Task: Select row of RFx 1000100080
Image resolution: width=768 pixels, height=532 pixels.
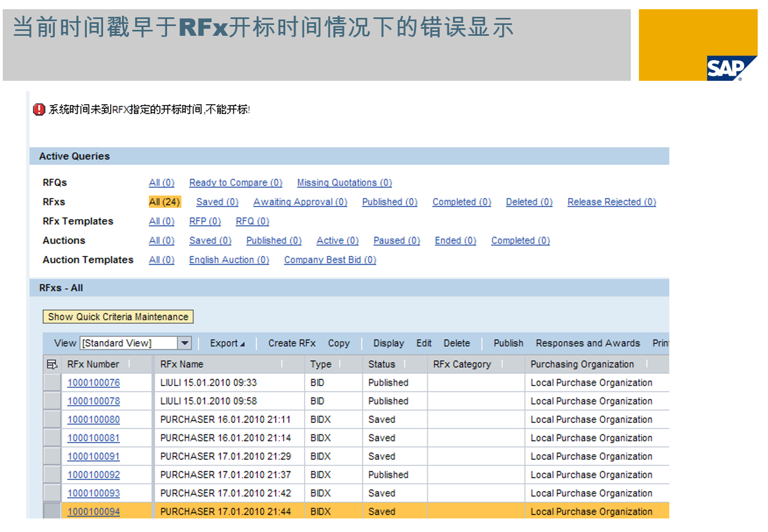Action: (x=52, y=420)
